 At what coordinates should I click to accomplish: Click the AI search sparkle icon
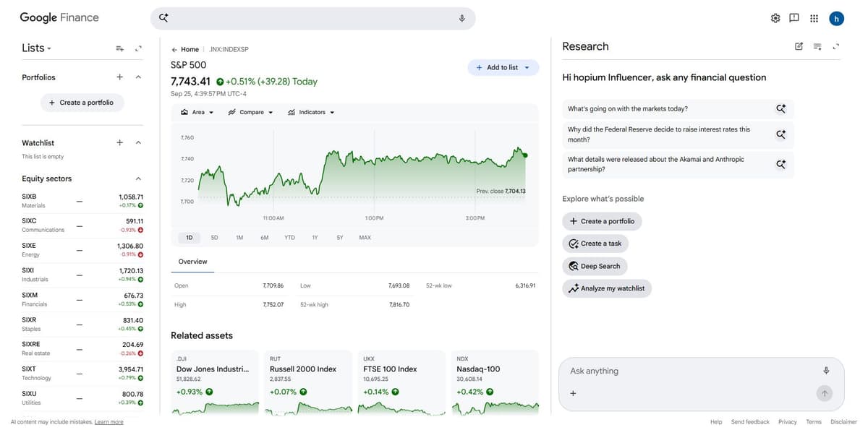pyautogui.click(x=163, y=18)
